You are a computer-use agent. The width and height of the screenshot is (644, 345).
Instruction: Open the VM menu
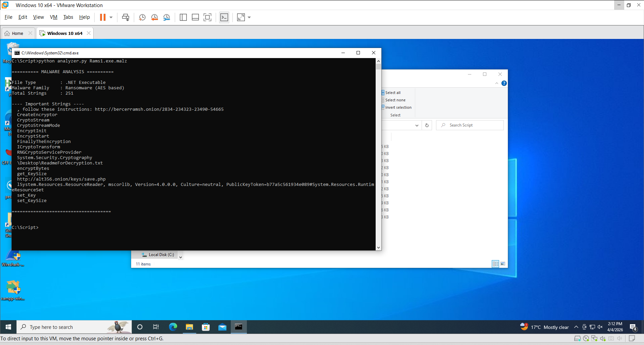tap(53, 17)
